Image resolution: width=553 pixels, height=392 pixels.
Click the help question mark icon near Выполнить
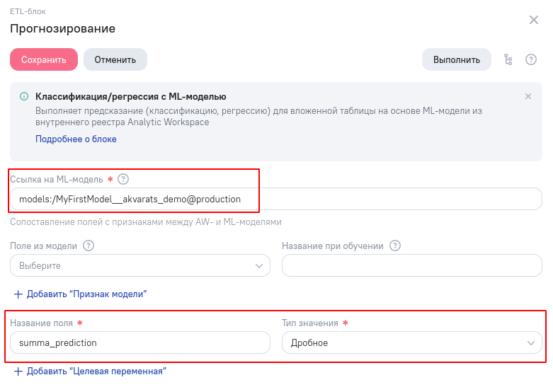click(x=531, y=59)
